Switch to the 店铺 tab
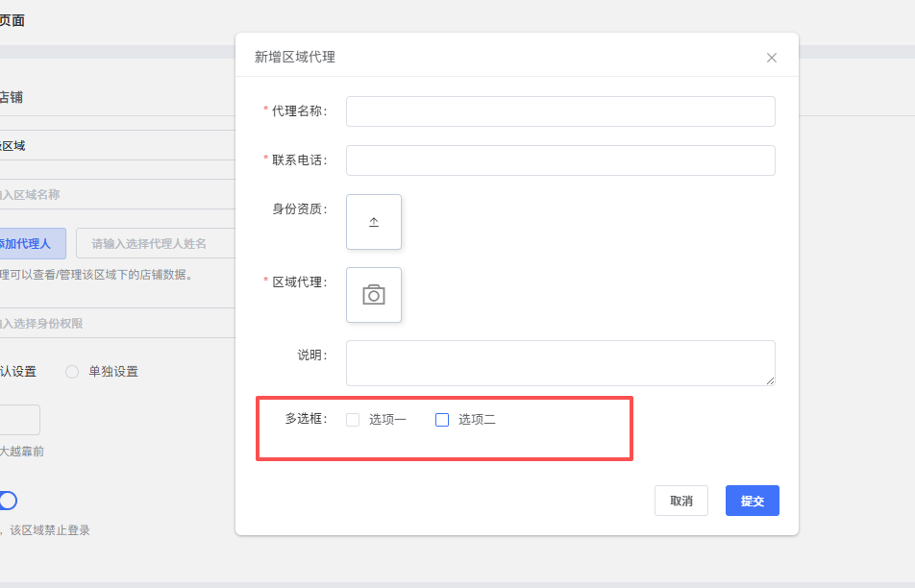Viewport: 915px width, 588px height. coord(11,97)
